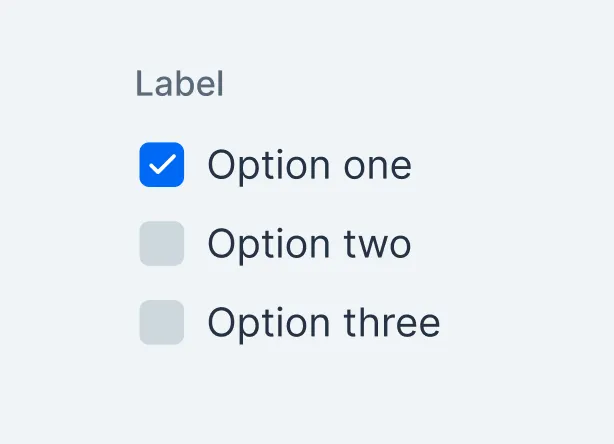
Task: Click the "Option three" text label
Action: point(323,322)
